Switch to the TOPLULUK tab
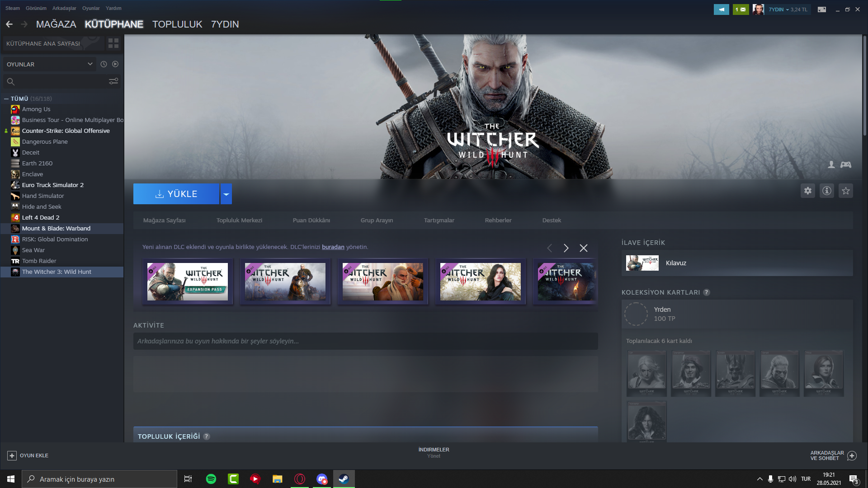Viewport: 868px width, 488px height. click(177, 24)
